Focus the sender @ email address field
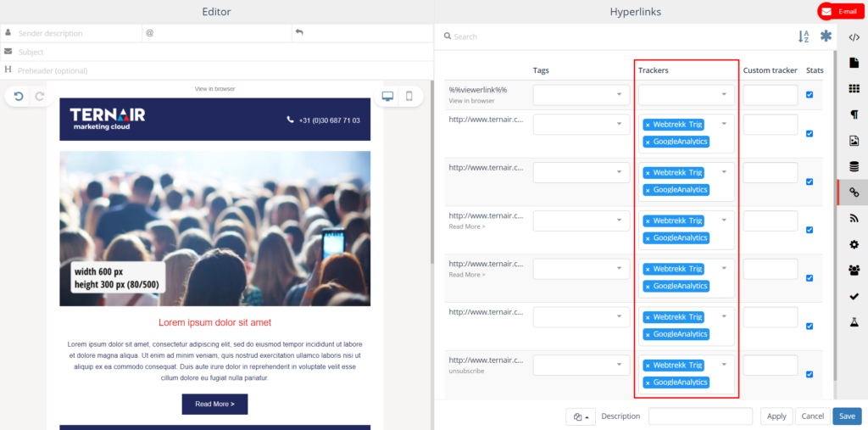868x430 pixels. point(217,33)
